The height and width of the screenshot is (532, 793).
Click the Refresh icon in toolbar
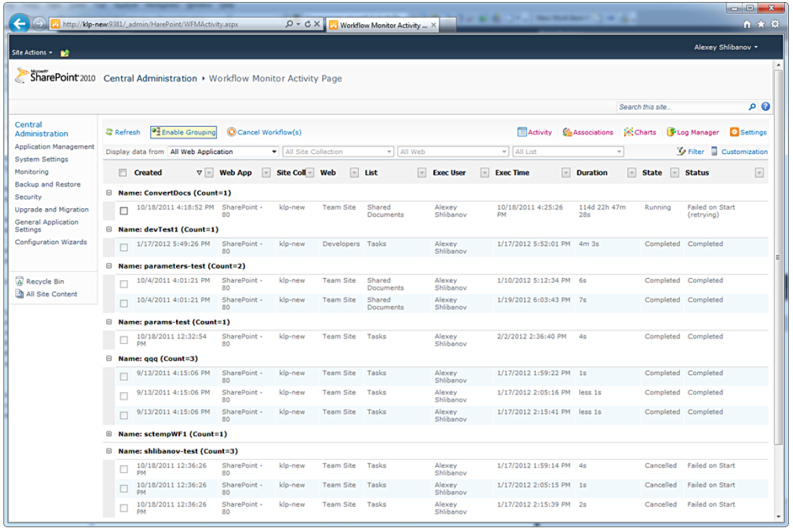coord(110,132)
